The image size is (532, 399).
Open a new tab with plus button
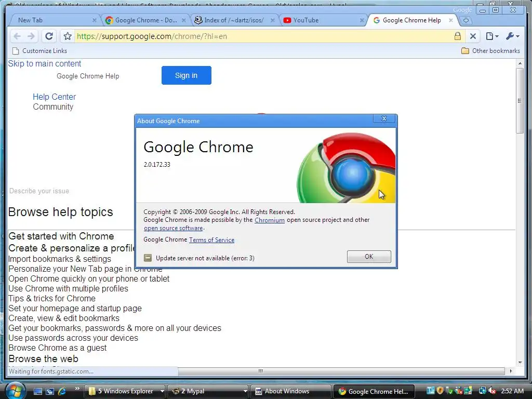click(466, 20)
